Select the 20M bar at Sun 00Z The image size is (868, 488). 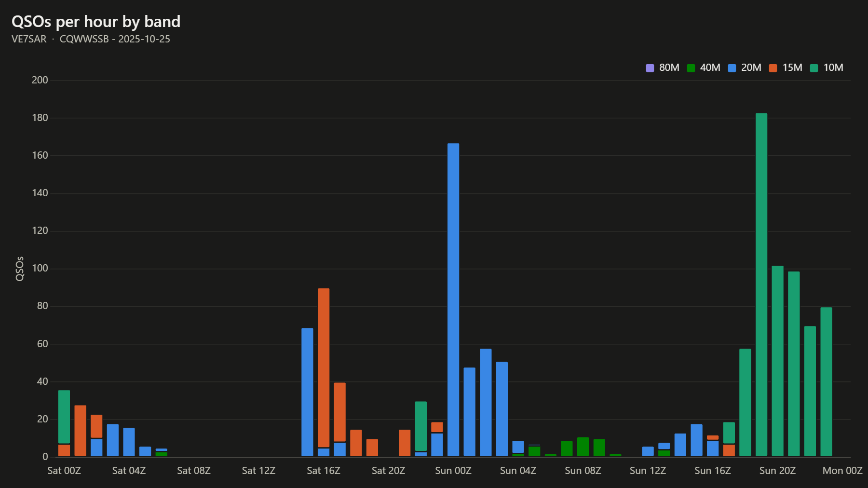[453, 299]
